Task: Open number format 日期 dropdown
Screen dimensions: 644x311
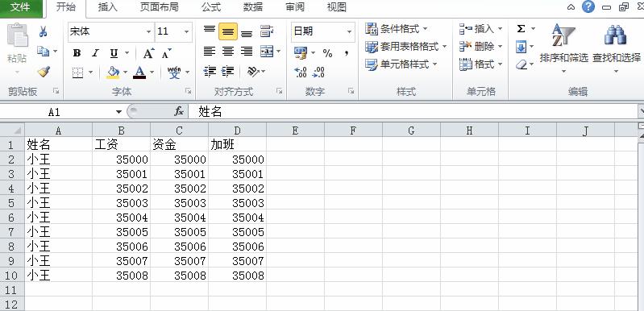Action: pyautogui.click(x=349, y=31)
